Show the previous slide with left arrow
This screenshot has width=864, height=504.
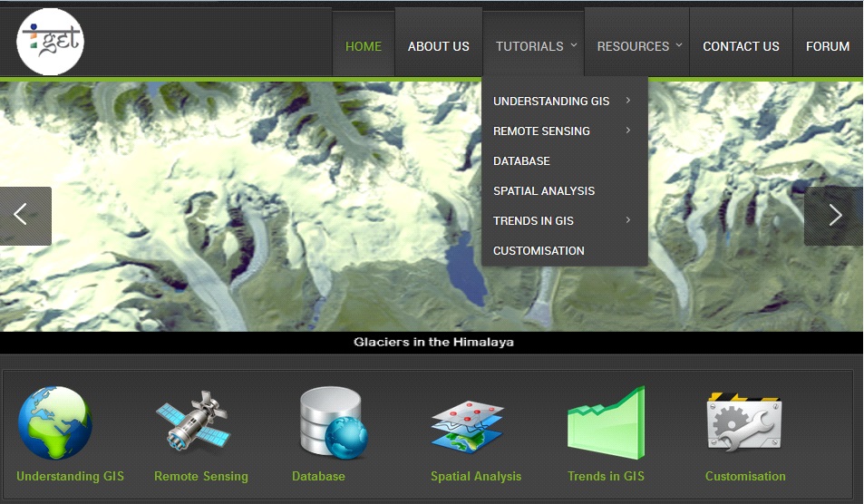(x=25, y=216)
